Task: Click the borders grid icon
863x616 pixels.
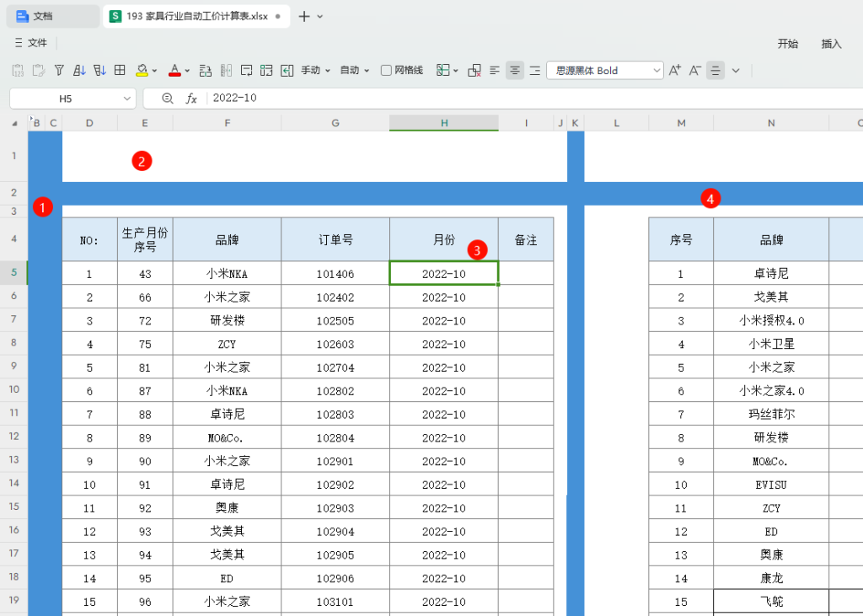Action: [120, 70]
